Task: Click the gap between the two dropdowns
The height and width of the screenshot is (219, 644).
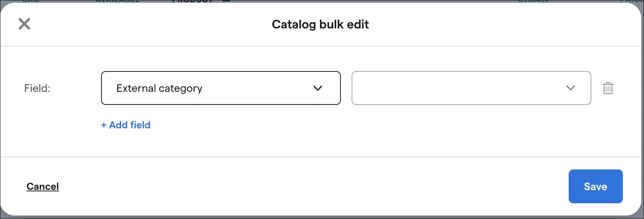Action: coord(346,88)
